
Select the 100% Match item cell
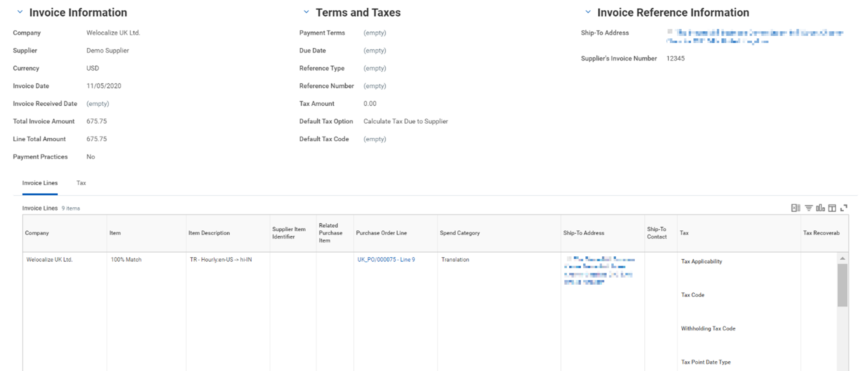(x=125, y=259)
